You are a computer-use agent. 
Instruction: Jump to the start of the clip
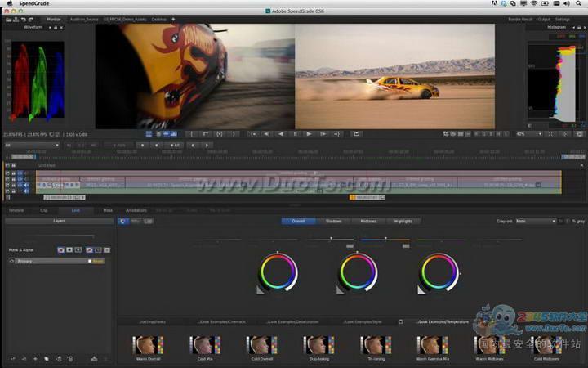point(253,134)
